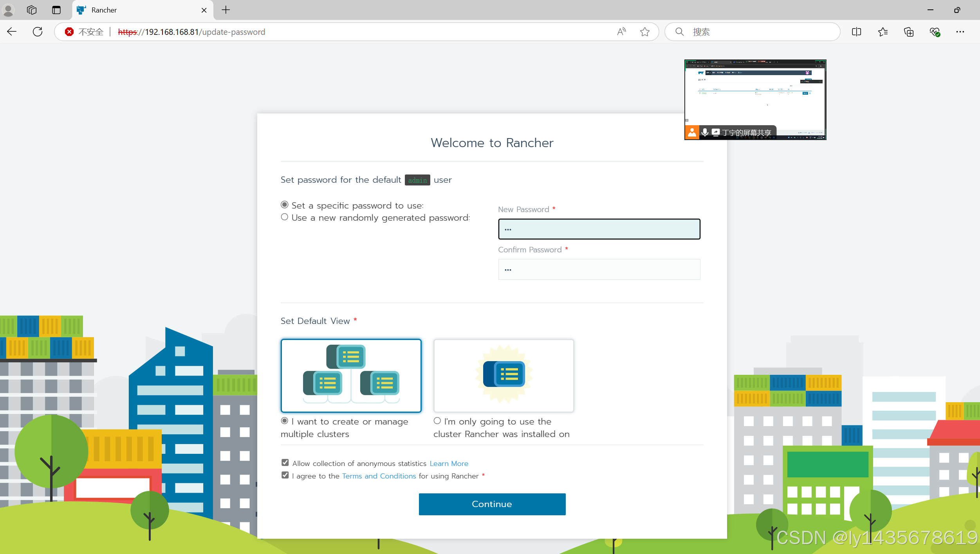Select 'I'm only going to use the cluster' radio

tap(437, 421)
